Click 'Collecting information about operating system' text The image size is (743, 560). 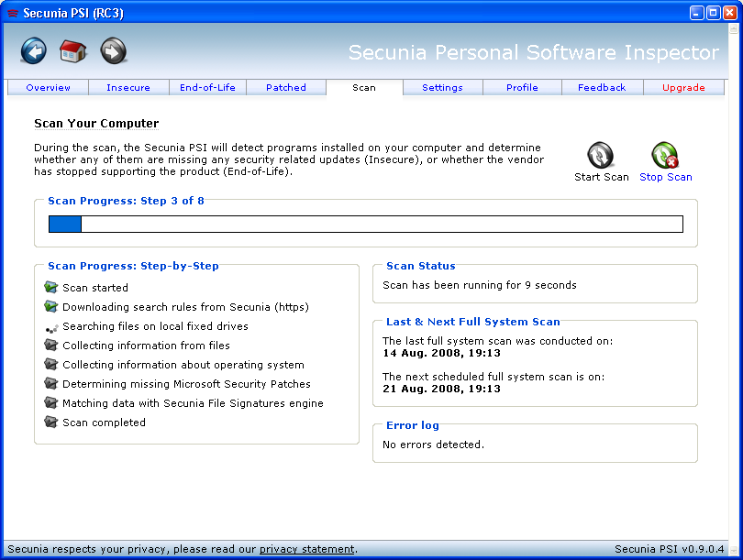coord(183,365)
